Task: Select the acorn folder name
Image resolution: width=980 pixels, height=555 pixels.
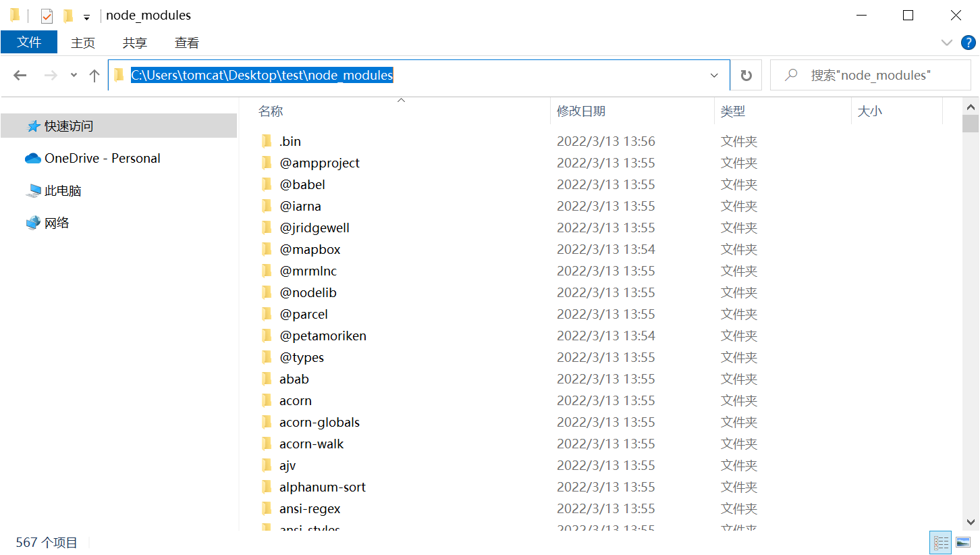Action: click(296, 400)
